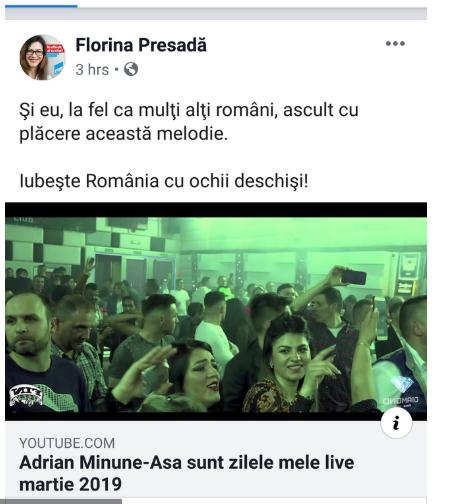Click the post text 'Și eu, la fel'

click(64, 110)
